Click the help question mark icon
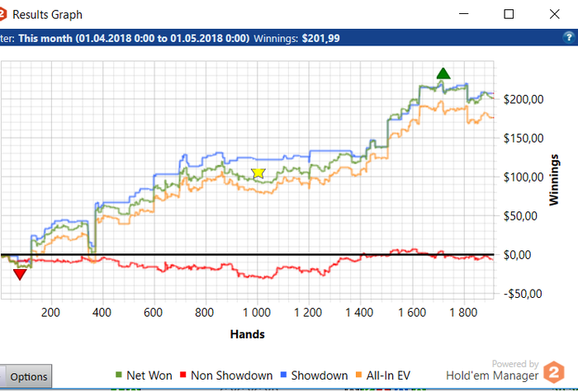578x392 pixels. (569, 38)
